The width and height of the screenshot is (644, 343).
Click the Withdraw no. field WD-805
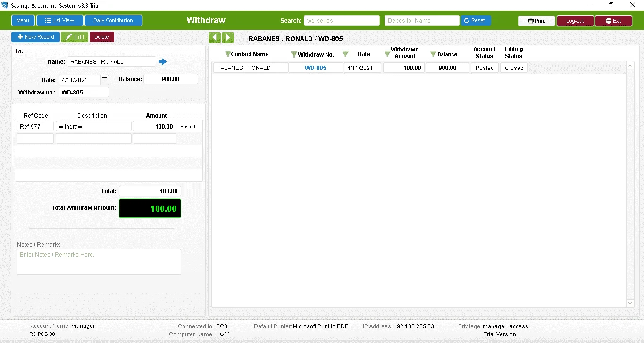[84, 92]
